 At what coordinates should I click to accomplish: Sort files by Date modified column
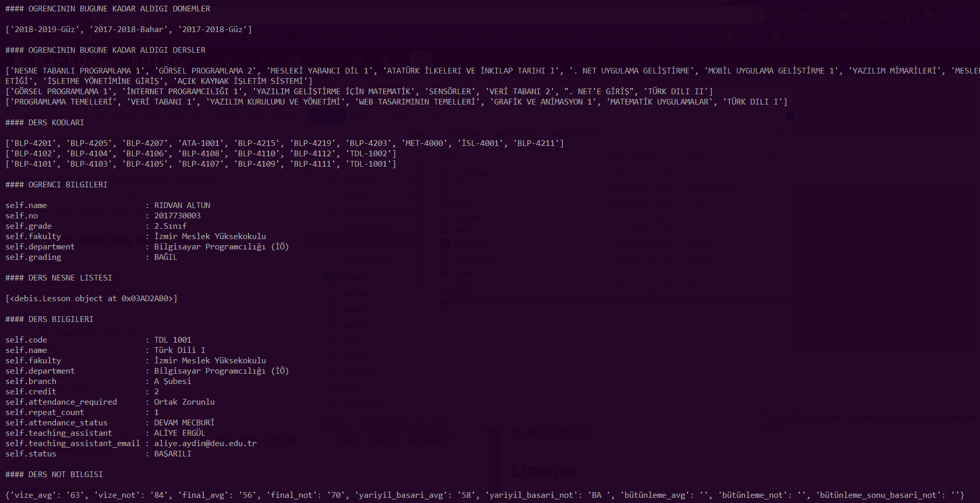click(633, 155)
